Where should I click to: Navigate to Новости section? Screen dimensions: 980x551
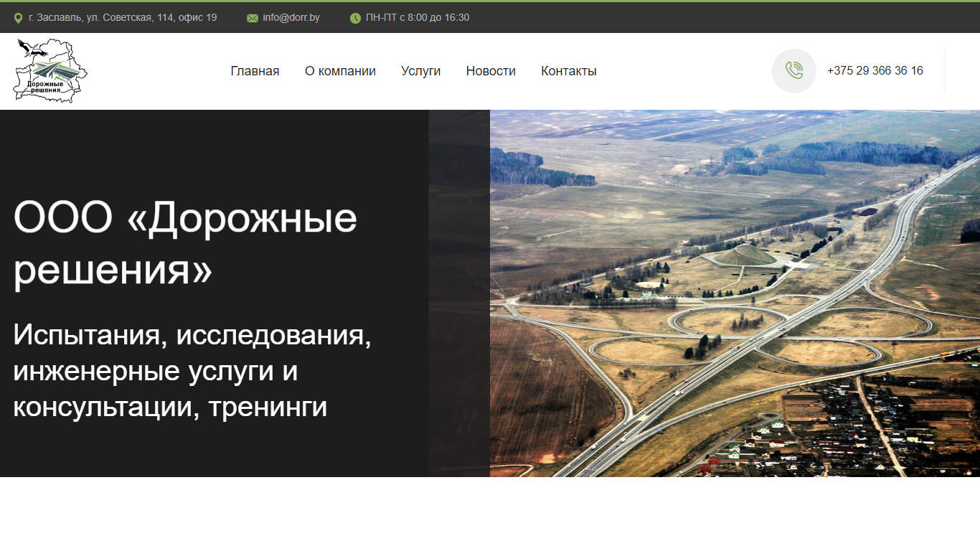[x=491, y=71]
